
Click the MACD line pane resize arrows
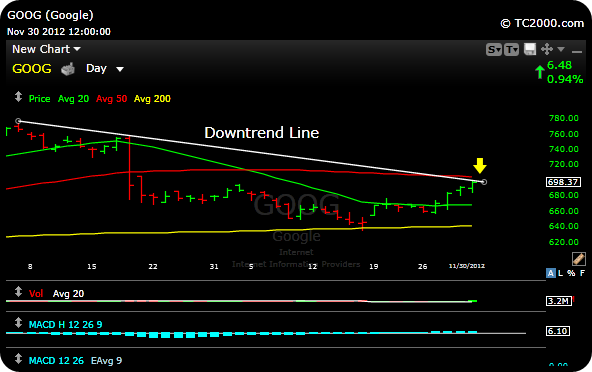[x=18, y=358]
